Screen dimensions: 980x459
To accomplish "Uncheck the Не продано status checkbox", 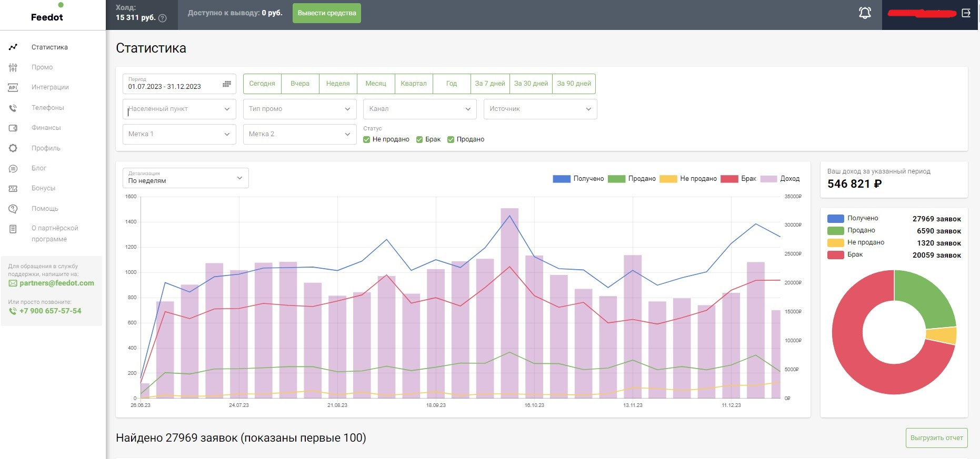I will (367, 140).
